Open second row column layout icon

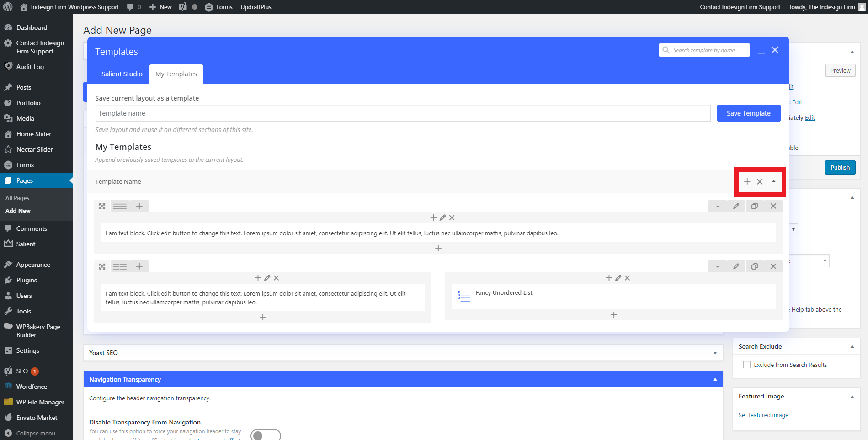[120, 266]
